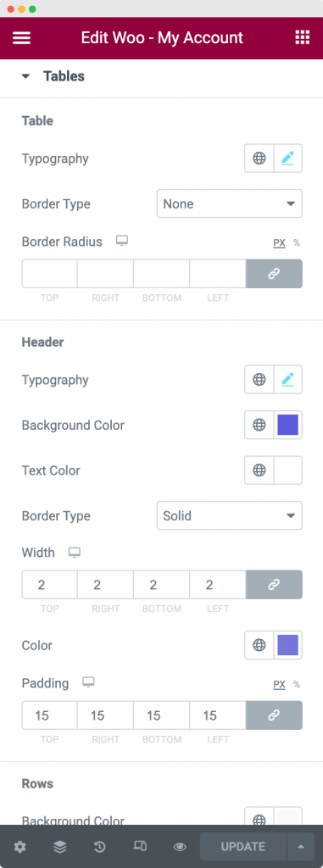323x868 pixels.
Task: Open the Header Border Type Solid dropdown
Action: [x=230, y=516]
